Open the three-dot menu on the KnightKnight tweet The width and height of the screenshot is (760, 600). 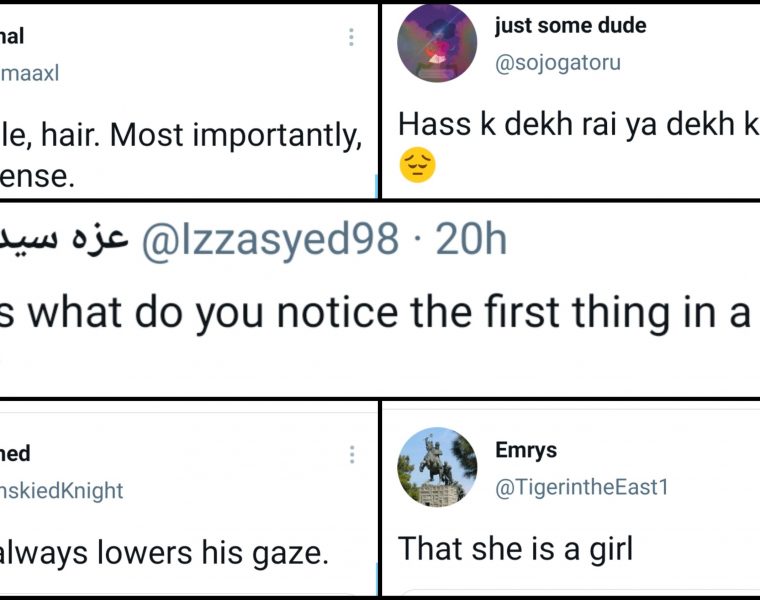[351, 454]
